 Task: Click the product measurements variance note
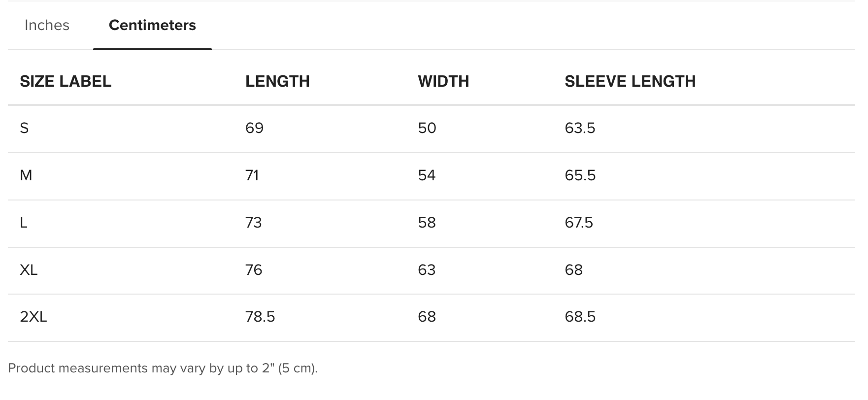[x=163, y=368]
